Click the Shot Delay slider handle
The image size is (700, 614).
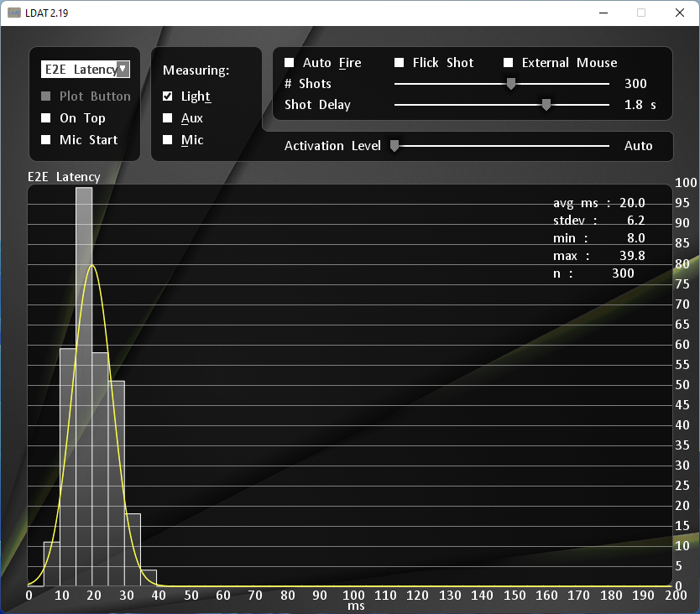tap(546, 105)
